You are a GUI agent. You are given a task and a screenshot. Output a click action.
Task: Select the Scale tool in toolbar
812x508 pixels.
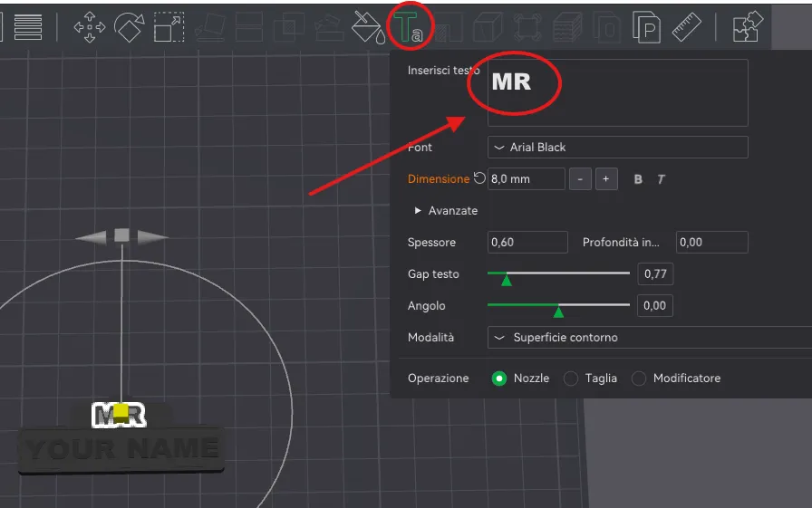pos(169,27)
